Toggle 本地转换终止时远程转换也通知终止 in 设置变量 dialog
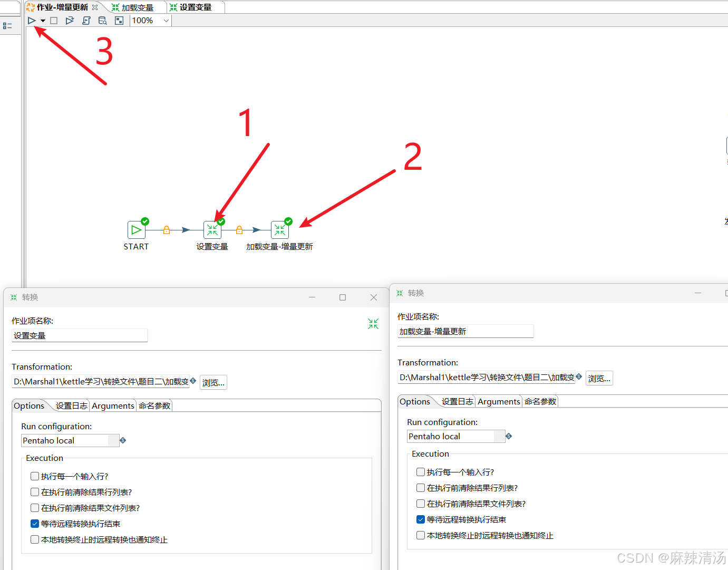The width and height of the screenshot is (728, 570). (35, 539)
